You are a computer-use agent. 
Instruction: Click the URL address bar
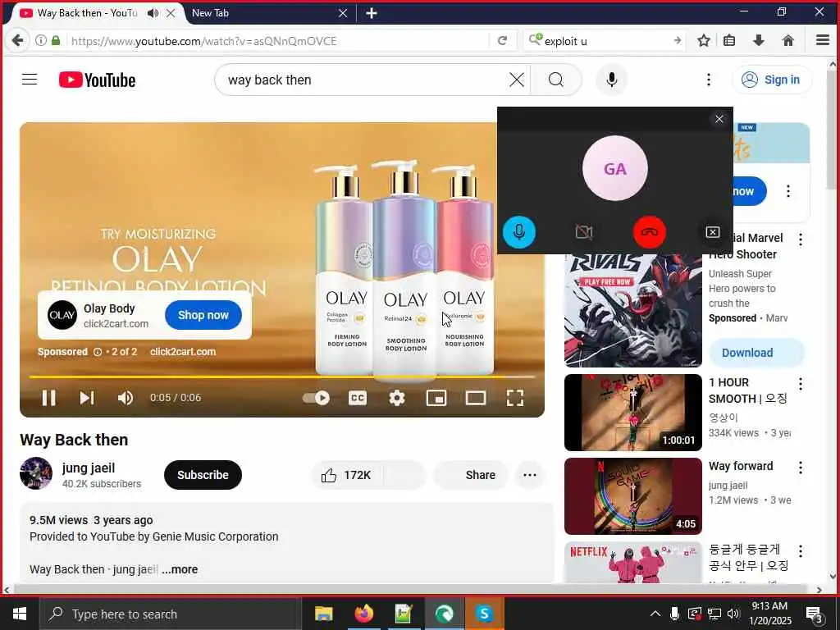[x=279, y=41]
